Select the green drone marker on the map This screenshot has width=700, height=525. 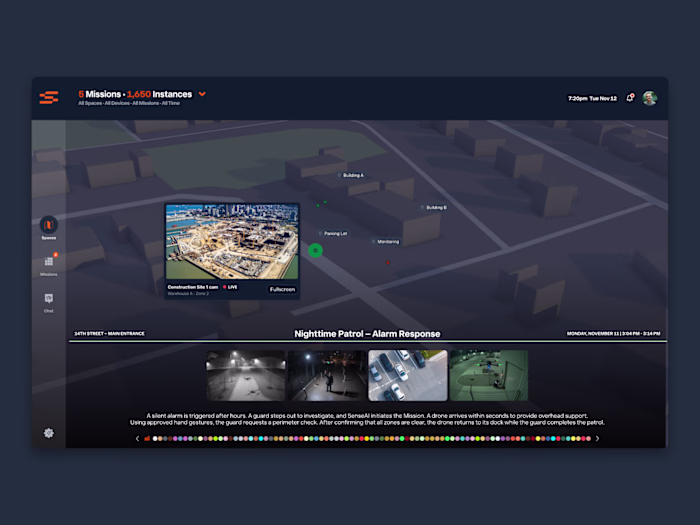click(316, 250)
